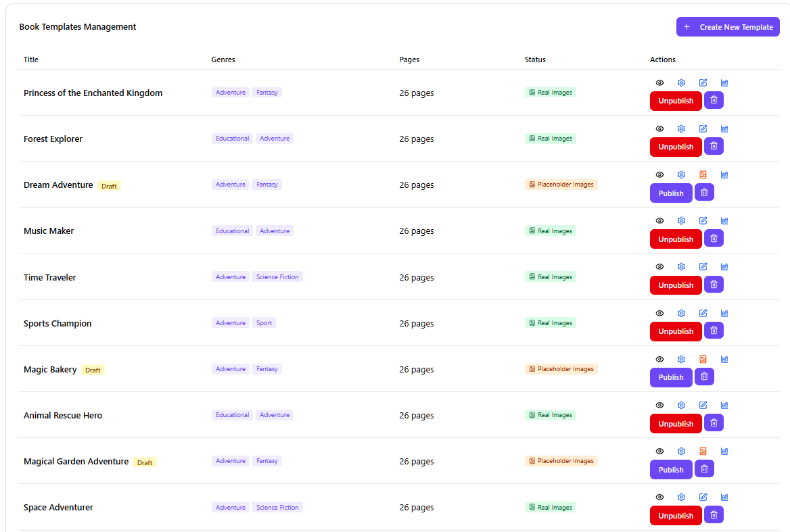The height and width of the screenshot is (532, 790).
Task: Unpublish the Space Adventurer template
Action: coord(675,516)
